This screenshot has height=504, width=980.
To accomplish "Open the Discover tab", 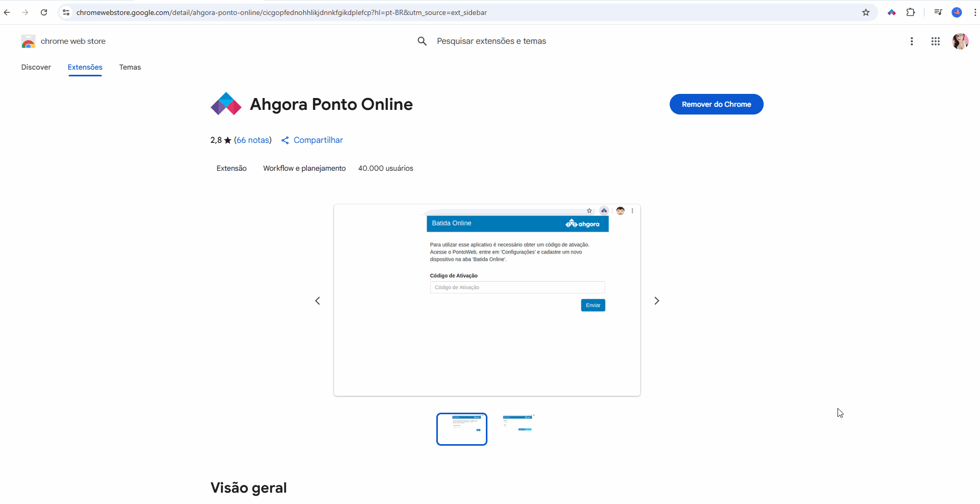I will (36, 67).
